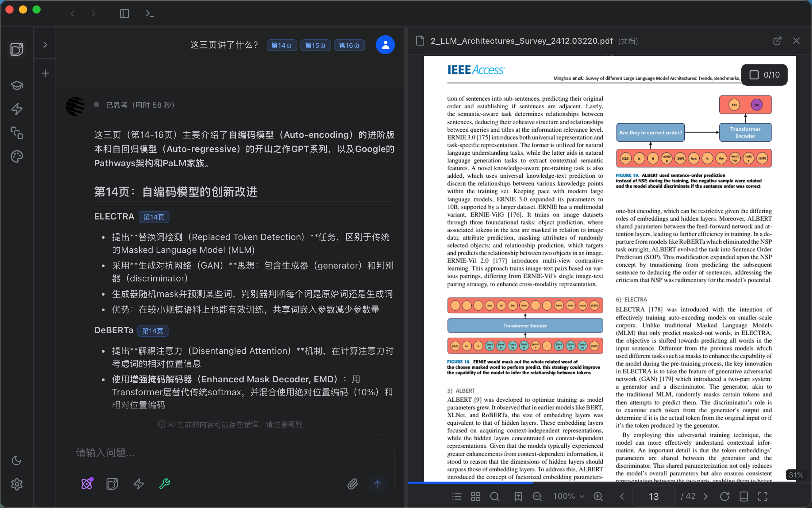Click the 第14页 reference beside DeBERTa
The height and width of the screenshot is (508, 812).
tap(153, 331)
